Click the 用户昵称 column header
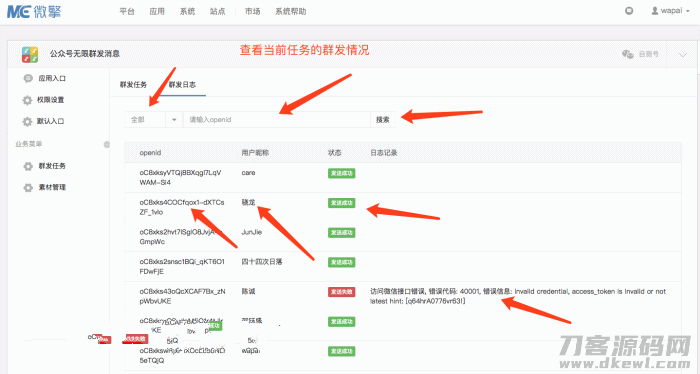Image resolution: width=700 pixels, height=374 pixels. (255, 153)
